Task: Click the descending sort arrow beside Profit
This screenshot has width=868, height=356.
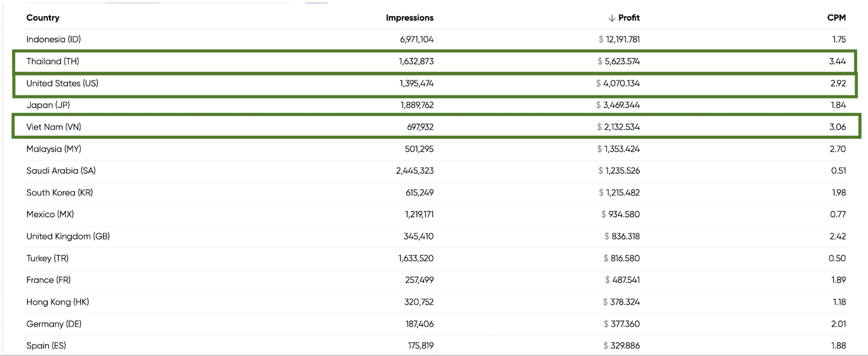Action: pos(612,18)
